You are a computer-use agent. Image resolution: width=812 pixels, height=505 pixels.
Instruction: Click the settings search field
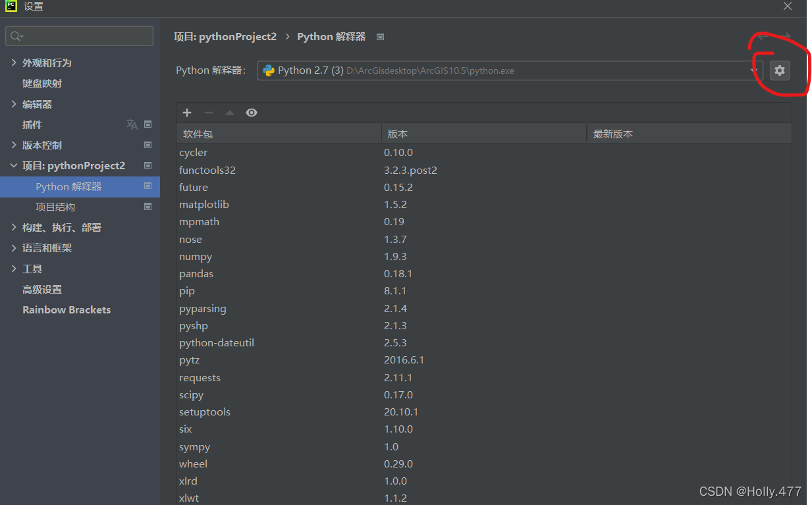coord(79,36)
